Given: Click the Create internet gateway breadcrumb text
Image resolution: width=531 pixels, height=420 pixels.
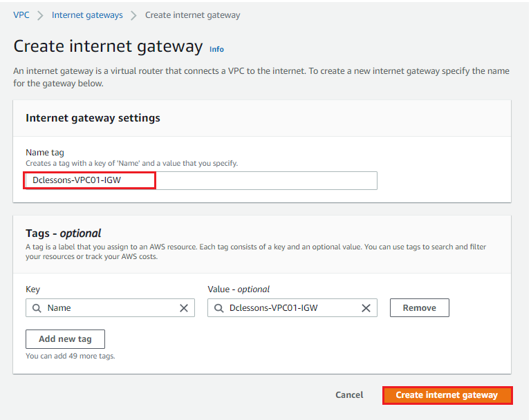Looking at the screenshot, I should point(193,15).
